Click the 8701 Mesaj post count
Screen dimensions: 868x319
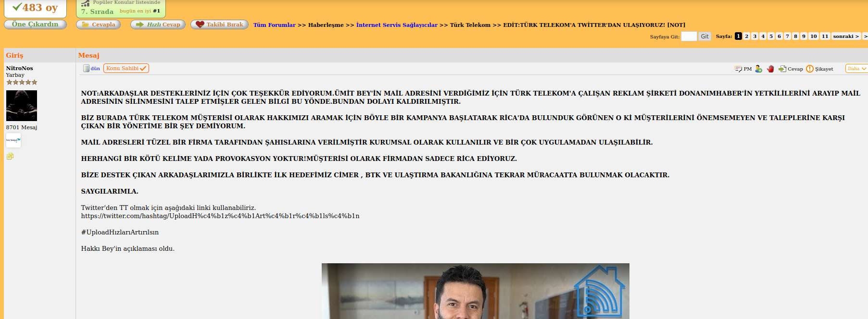pyautogui.click(x=22, y=127)
